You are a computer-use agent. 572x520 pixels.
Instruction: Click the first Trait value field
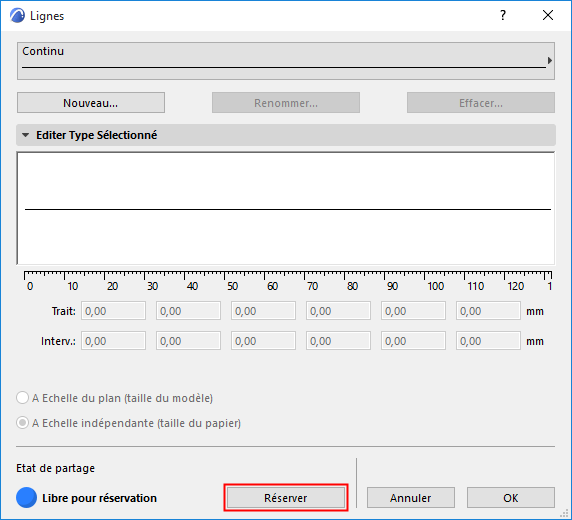113,311
